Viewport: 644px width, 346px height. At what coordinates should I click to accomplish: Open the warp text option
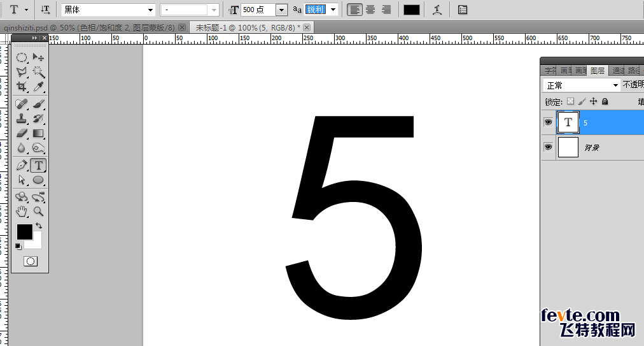[x=437, y=10]
